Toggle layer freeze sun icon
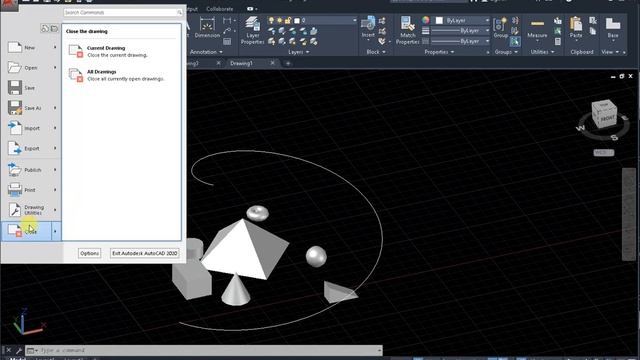The width and height of the screenshot is (640, 360). 280,20
